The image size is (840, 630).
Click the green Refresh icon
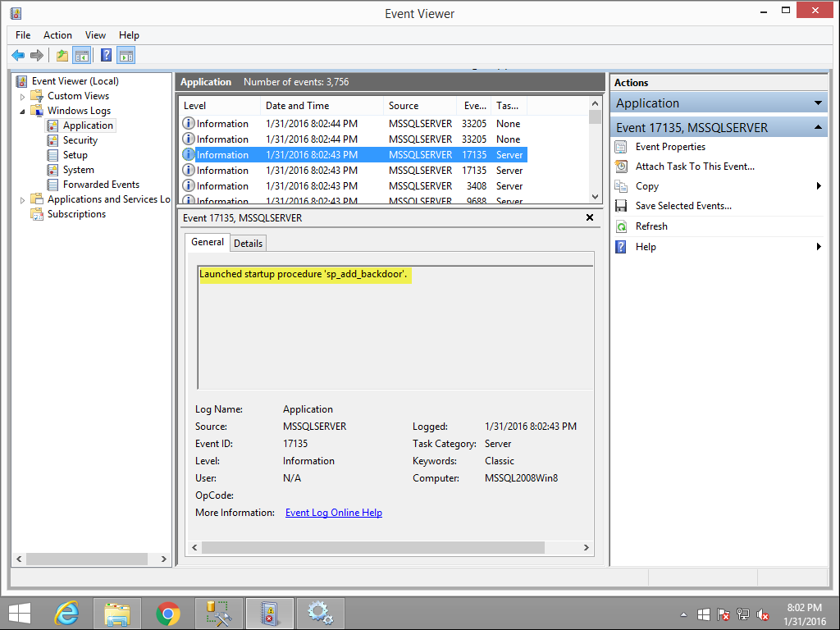[x=621, y=226]
